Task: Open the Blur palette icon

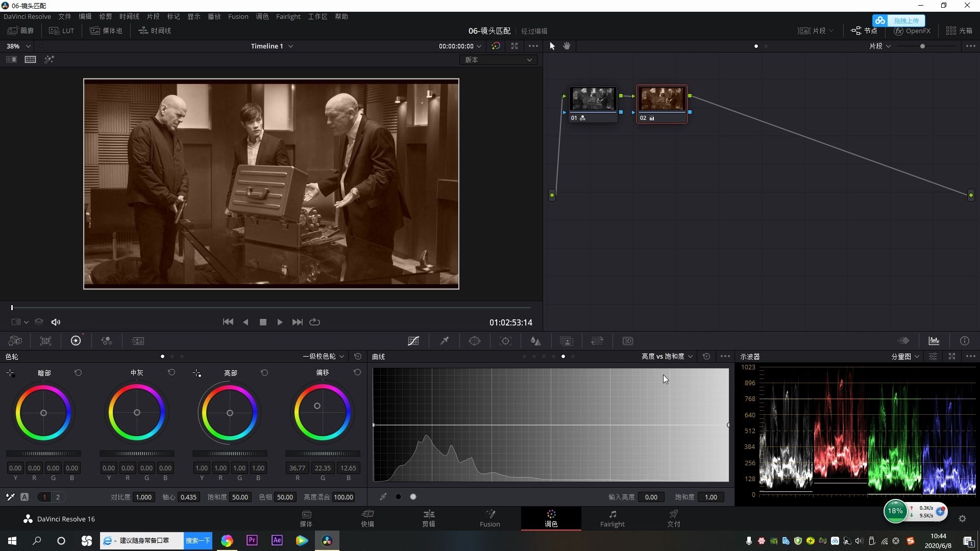Action: pyautogui.click(x=535, y=341)
